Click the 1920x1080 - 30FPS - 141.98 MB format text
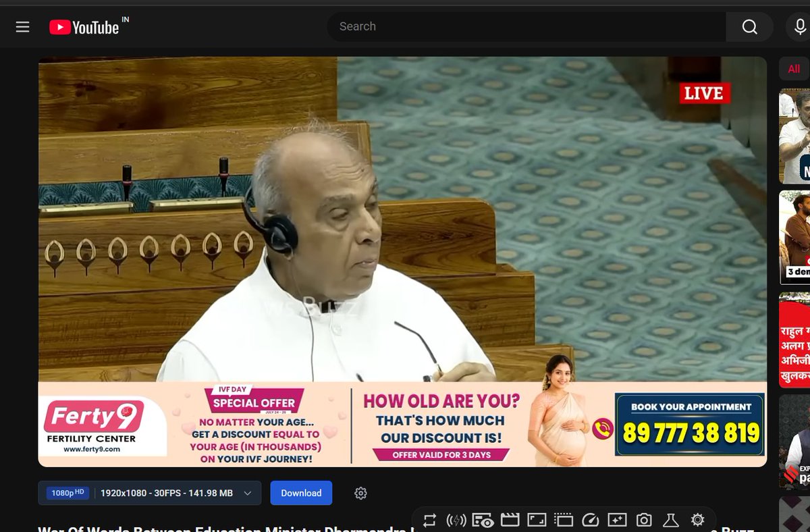 [x=167, y=494]
